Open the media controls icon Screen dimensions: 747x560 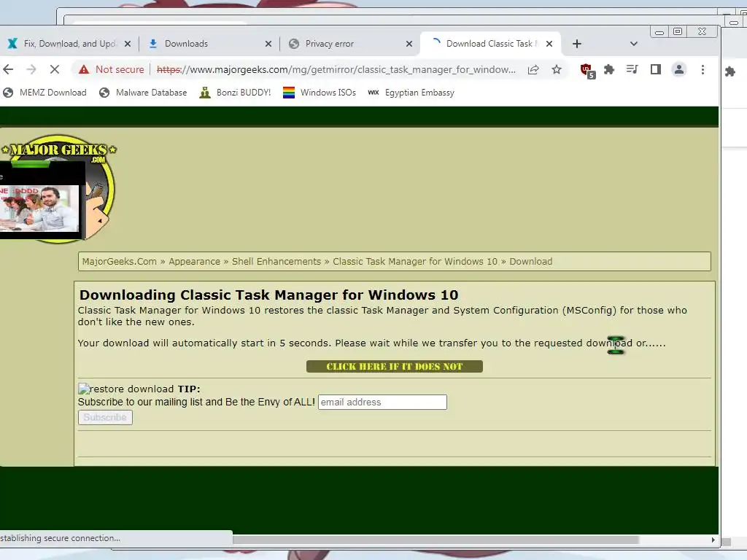[632, 69]
